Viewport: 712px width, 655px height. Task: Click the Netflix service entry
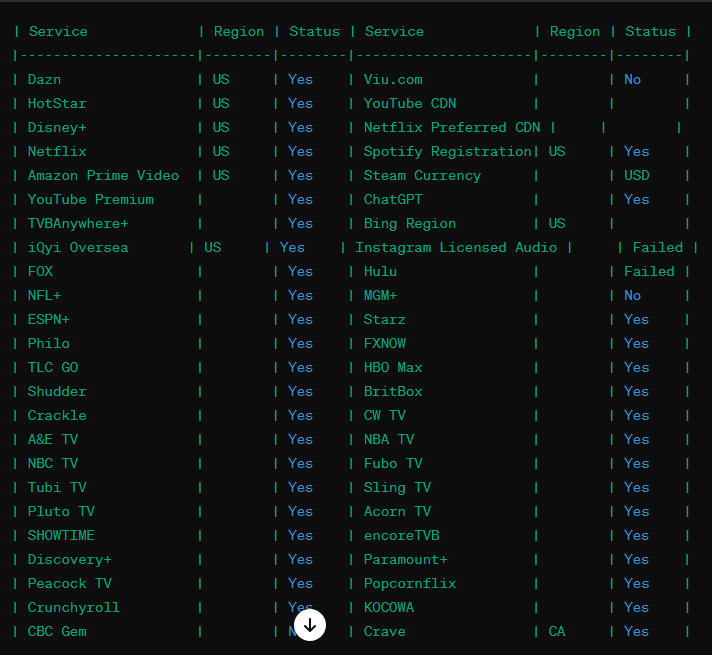[x=57, y=151]
